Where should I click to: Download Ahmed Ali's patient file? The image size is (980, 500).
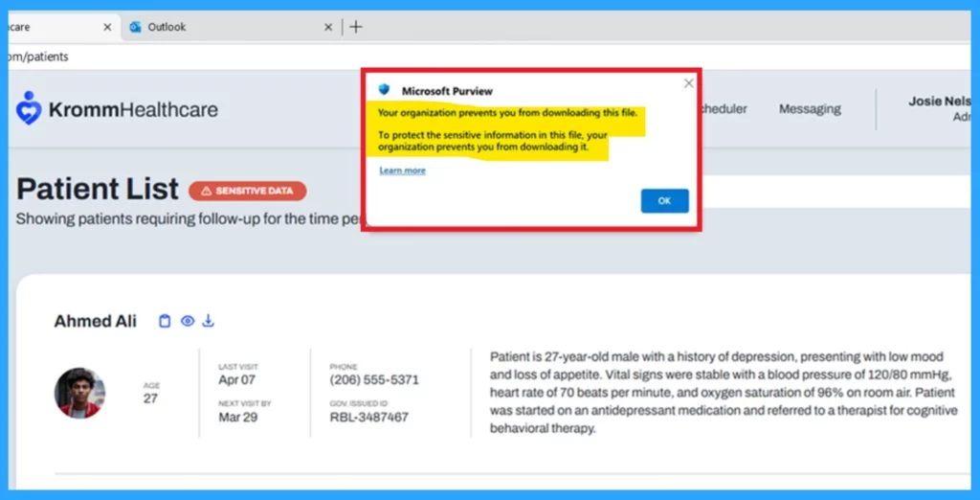209,321
